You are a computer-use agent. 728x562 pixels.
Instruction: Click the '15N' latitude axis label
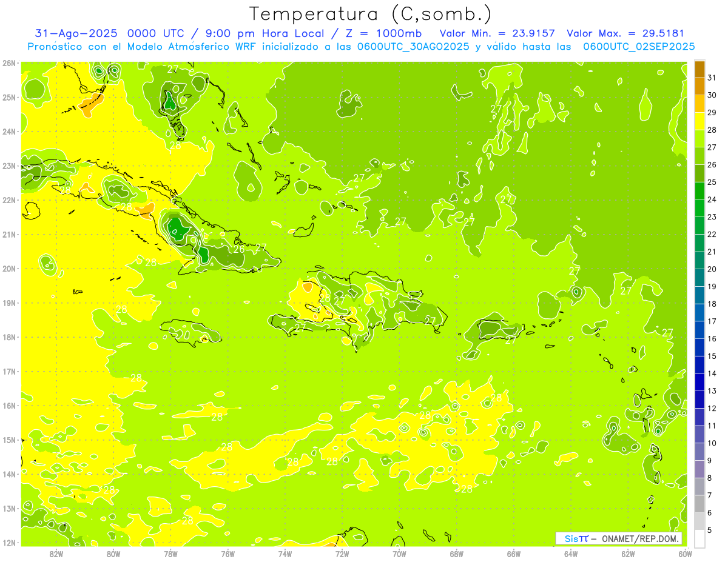pyautogui.click(x=8, y=440)
